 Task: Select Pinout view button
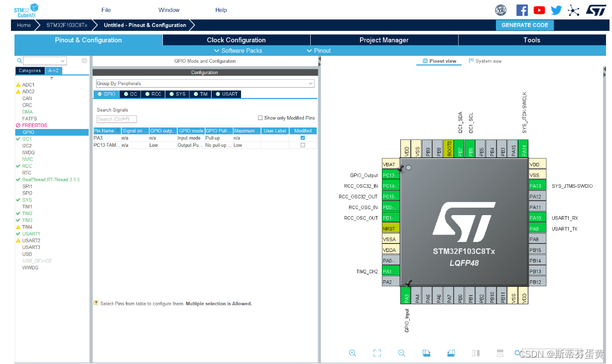(439, 61)
